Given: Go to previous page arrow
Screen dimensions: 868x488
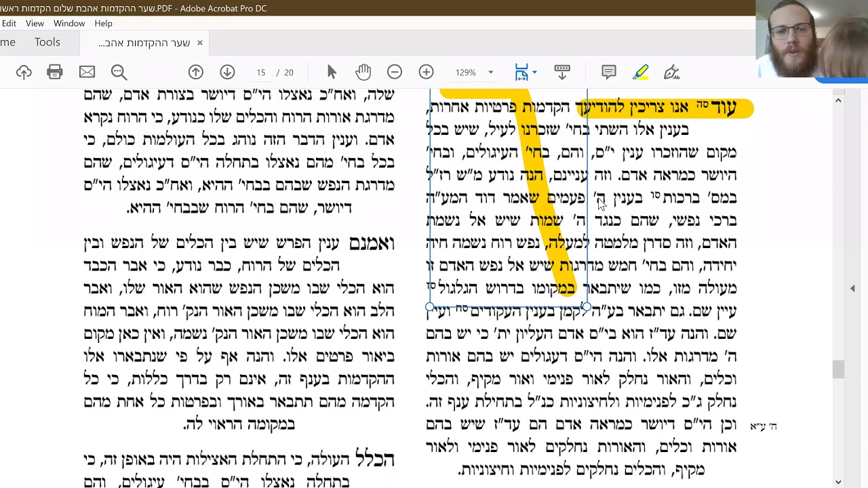Looking at the screenshot, I should (196, 72).
